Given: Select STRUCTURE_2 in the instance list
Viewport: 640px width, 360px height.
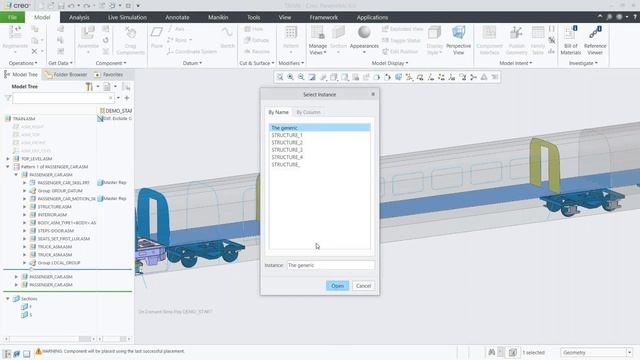Looking at the screenshot, I should 320,142.
